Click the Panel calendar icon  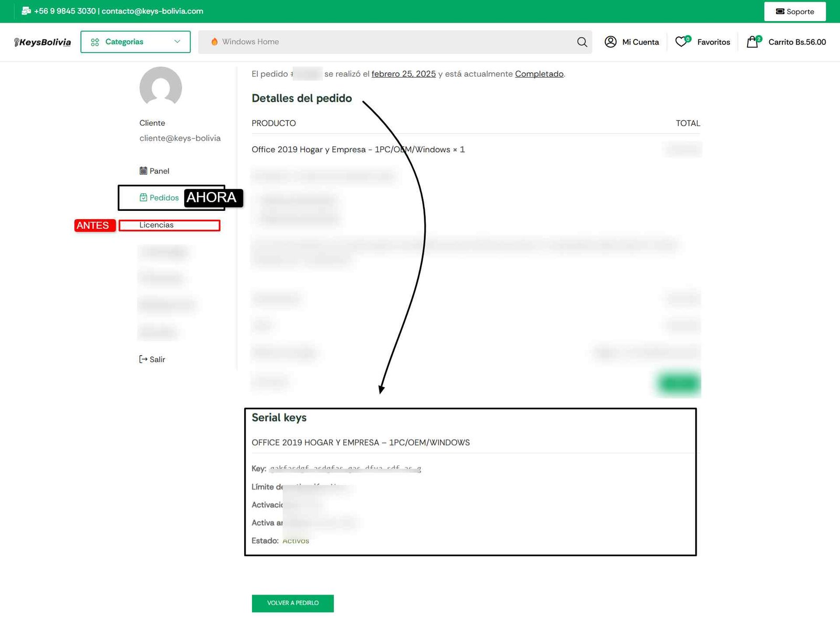tap(143, 171)
